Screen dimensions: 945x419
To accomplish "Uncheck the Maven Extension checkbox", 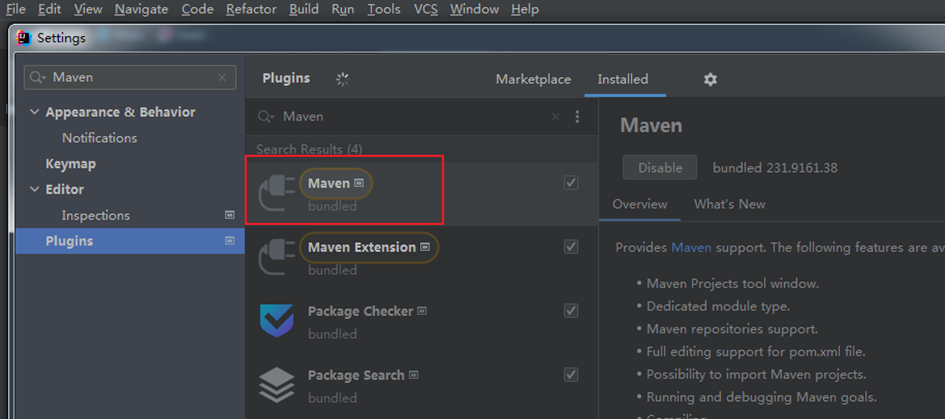I will (x=571, y=247).
